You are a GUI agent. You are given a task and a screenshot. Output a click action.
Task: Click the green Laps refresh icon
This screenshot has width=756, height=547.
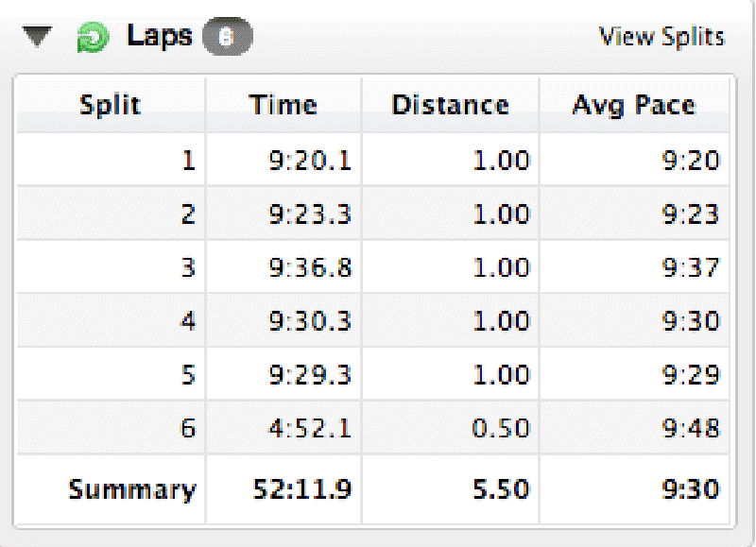point(94,38)
